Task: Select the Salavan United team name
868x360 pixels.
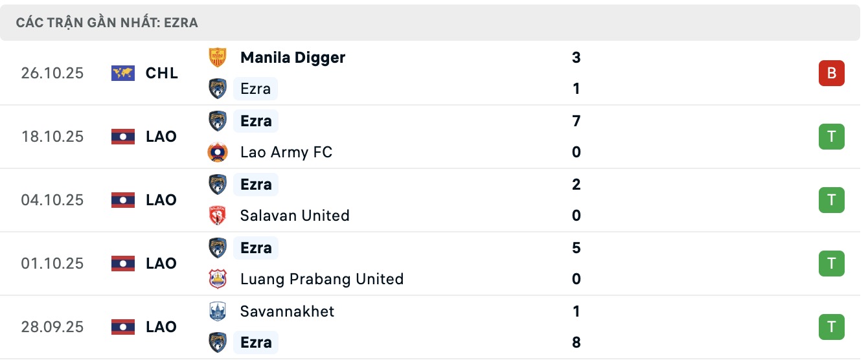Action: tap(294, 216)
